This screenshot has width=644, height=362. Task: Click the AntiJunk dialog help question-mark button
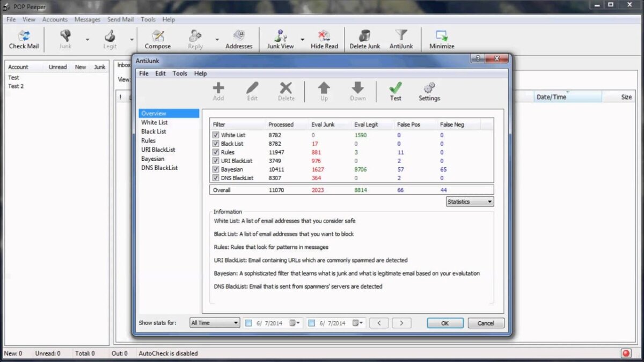tap(477, 58)
